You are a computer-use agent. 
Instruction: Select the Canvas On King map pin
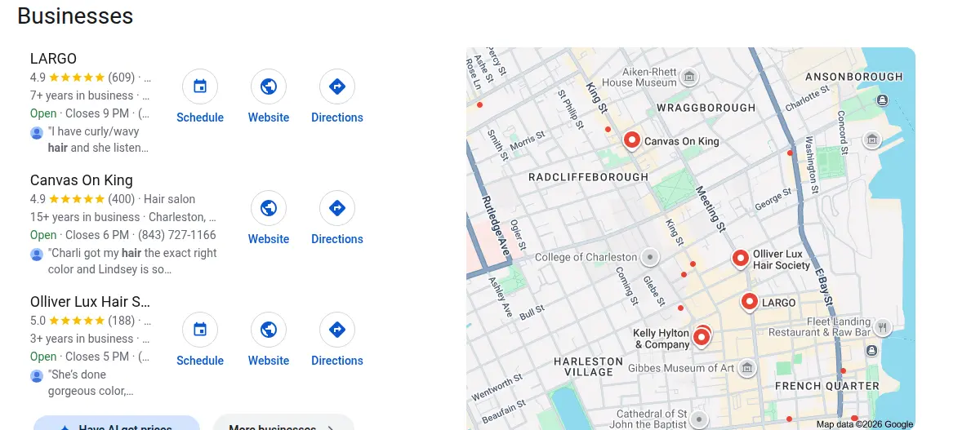point(631,140)
